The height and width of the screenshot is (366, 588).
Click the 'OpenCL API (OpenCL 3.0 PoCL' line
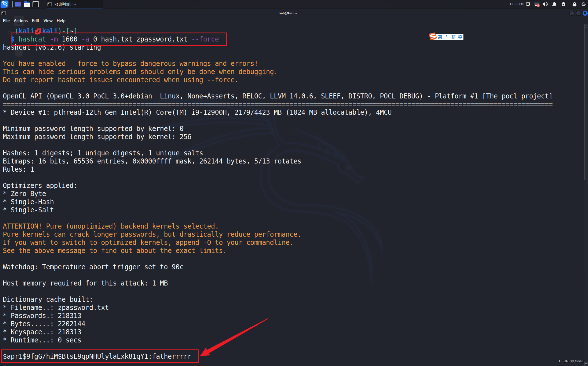[x=277, y=96]
